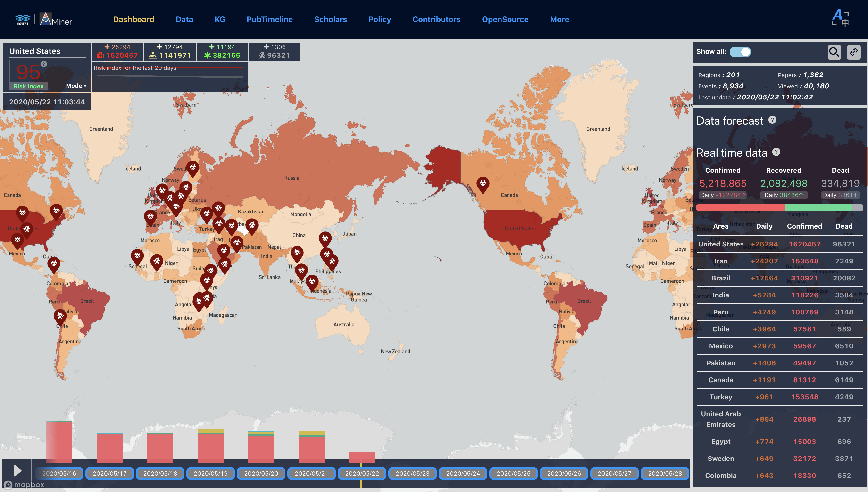Click the language translation icon

[x=840, y=18]
